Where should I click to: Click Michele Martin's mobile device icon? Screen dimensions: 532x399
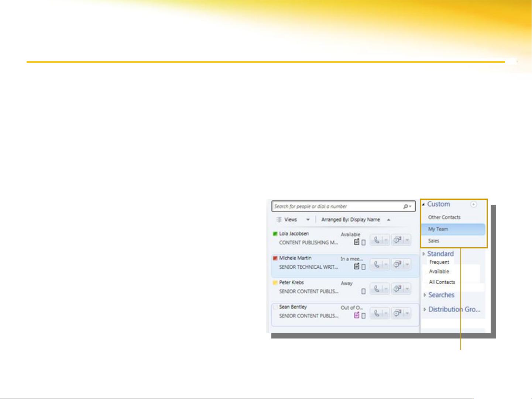click(364, 267)
